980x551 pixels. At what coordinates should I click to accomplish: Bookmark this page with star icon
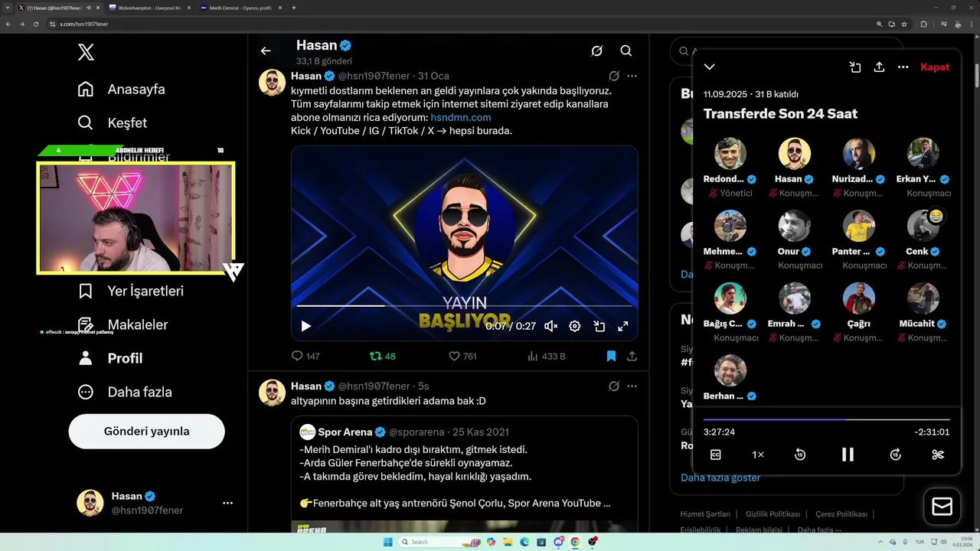coord(904,24)
